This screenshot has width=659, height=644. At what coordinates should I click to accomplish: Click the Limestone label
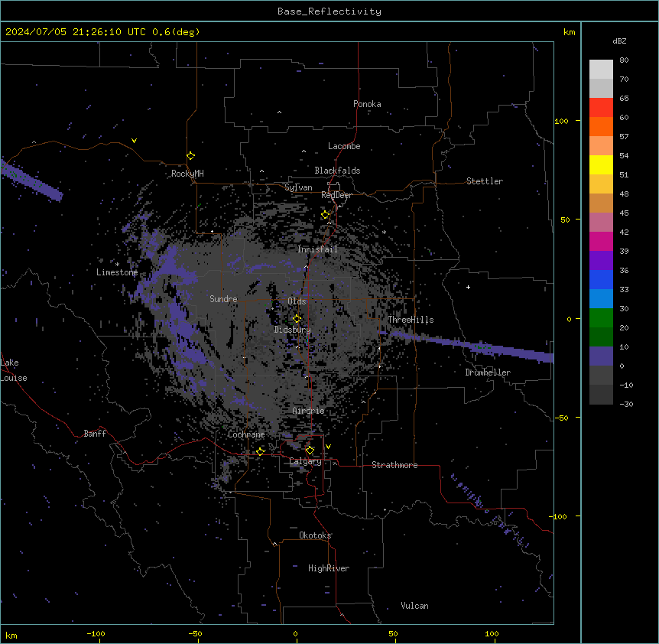117,272
